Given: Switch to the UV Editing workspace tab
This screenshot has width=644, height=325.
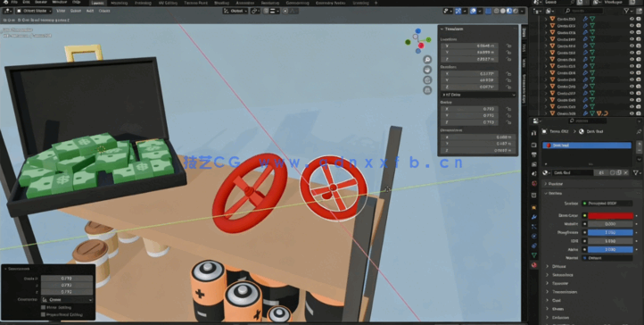Looking at the screenshot, I should [168, 3].
